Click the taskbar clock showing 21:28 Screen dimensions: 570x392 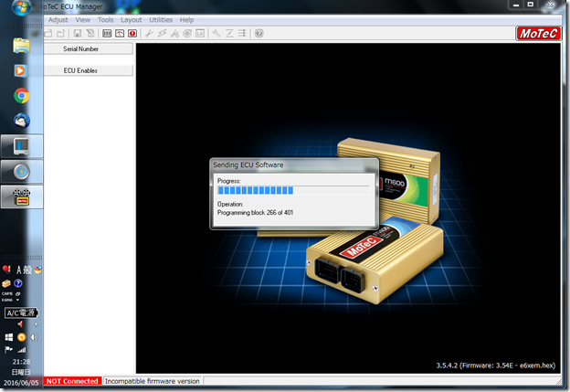[21, 362]
